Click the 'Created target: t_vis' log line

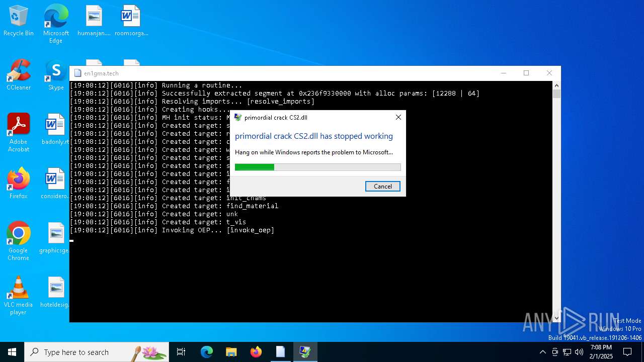tap(158, 222)
